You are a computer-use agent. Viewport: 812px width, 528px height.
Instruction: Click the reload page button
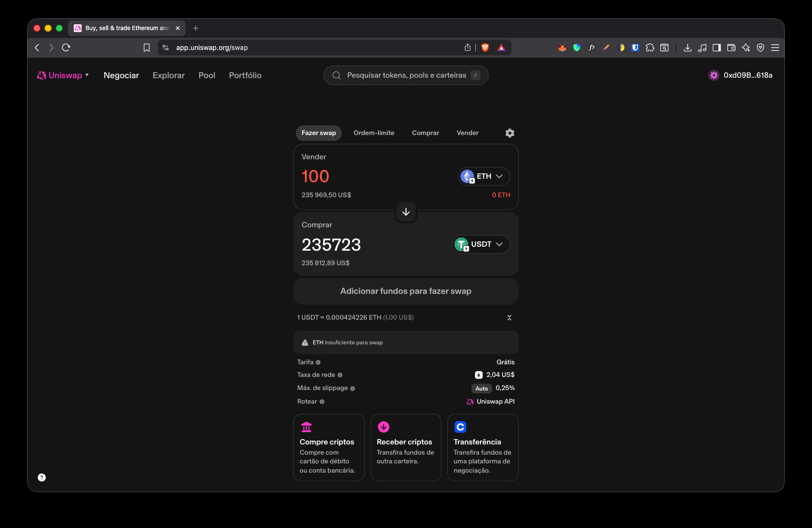[66, 48]
